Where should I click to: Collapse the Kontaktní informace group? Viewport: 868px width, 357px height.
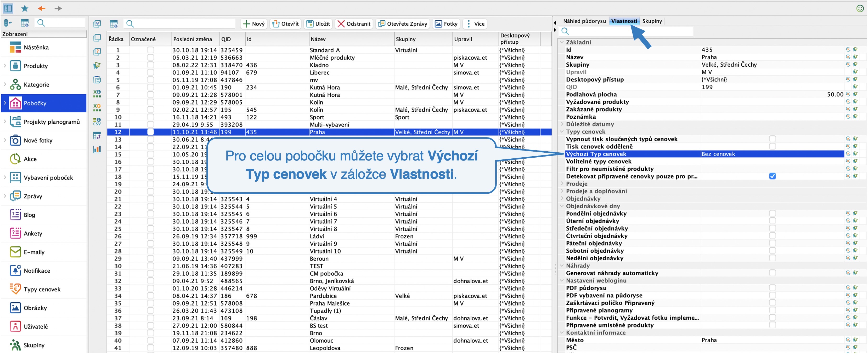[562, 333]
